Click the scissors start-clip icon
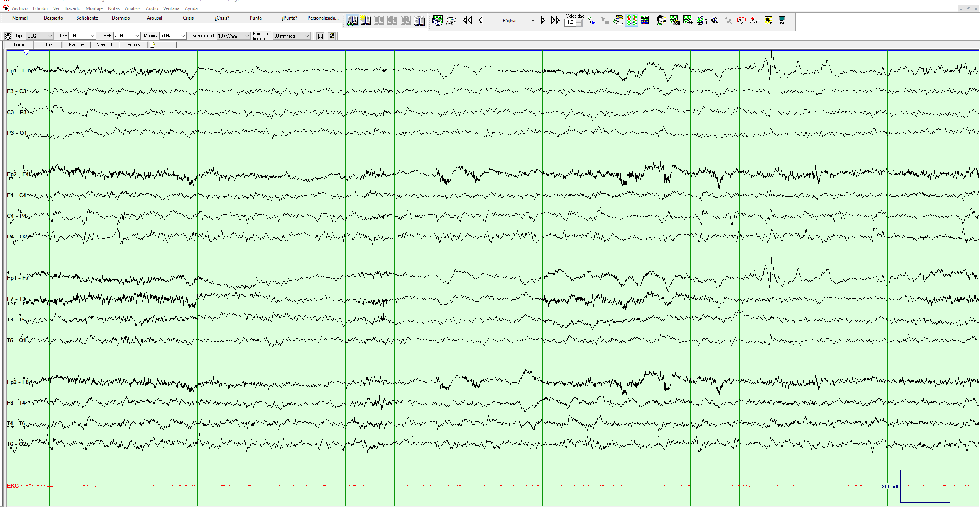Viewport: 980px width, 509px height. pos(591,21)
